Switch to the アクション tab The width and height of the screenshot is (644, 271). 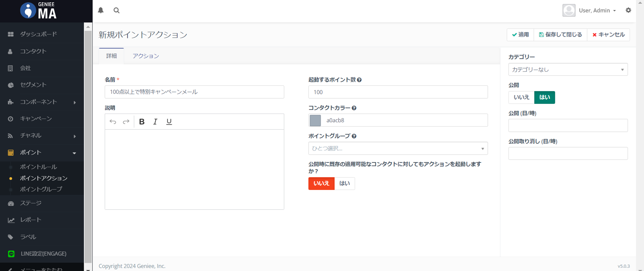(x=146, y=56)
